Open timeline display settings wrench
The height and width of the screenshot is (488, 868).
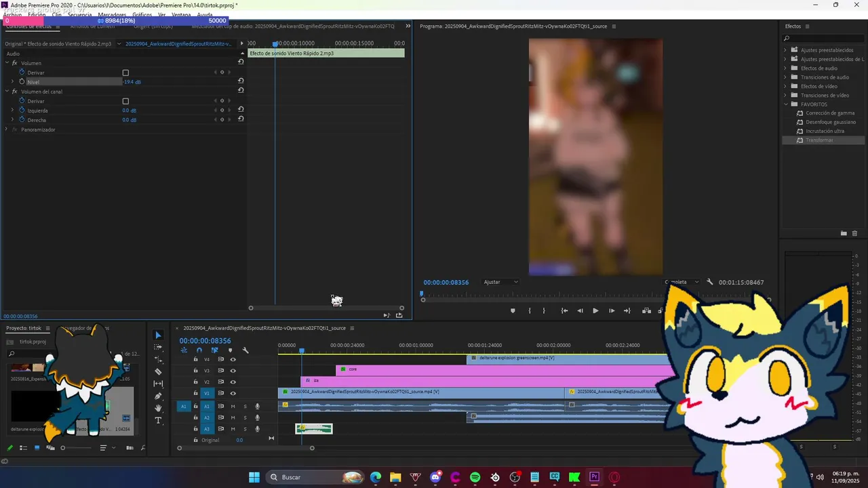click(245, 350)
